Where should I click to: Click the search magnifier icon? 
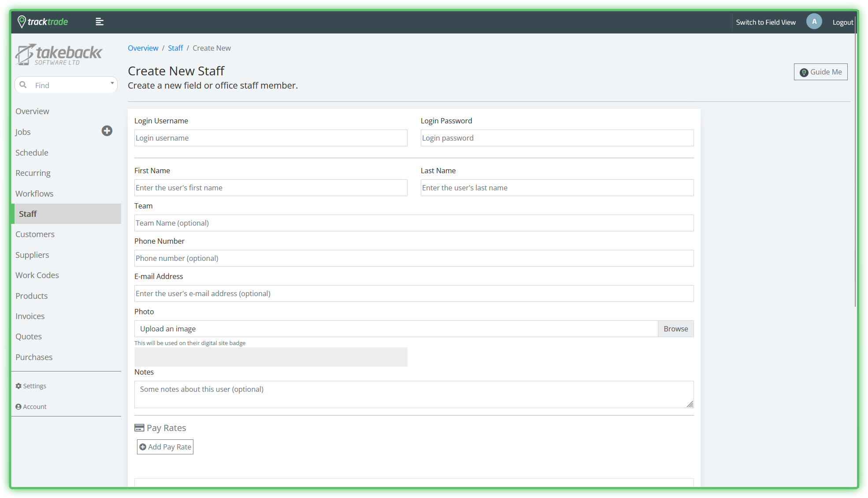coord(23,85)
